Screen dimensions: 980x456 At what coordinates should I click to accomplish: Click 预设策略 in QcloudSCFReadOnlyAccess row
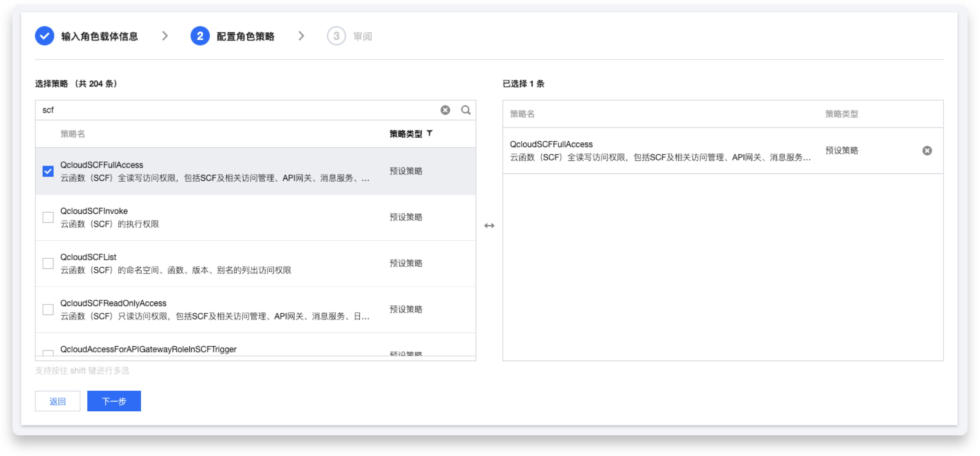click(406, 310)
